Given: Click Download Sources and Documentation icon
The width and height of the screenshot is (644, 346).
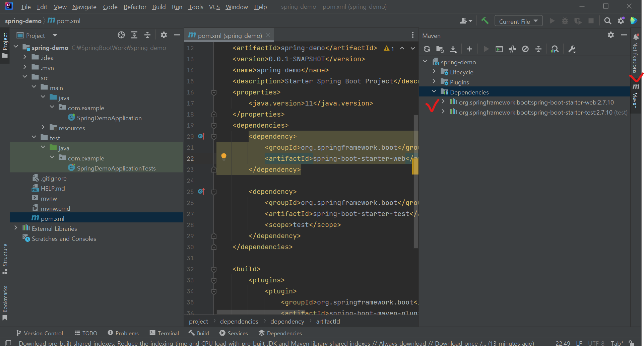Looking at the screenshot, I should [x=453, y=49].
